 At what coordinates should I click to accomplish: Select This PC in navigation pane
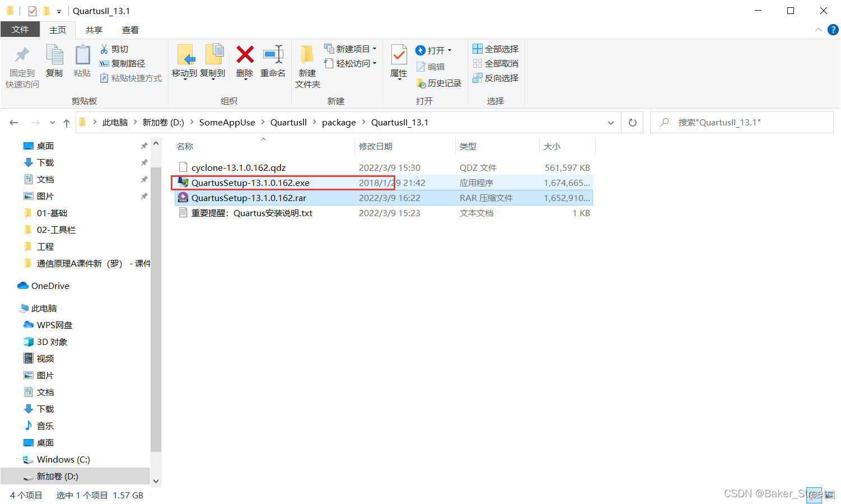(x=44, y=308)
